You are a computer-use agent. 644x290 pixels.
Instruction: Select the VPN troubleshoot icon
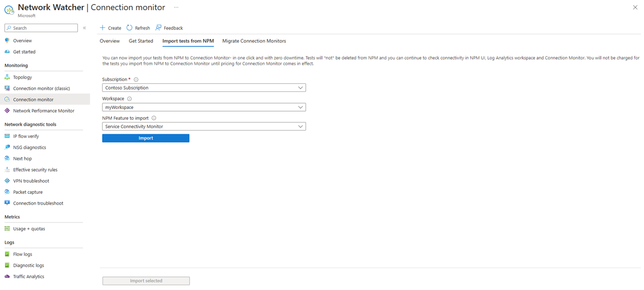(x=8, y=181)
